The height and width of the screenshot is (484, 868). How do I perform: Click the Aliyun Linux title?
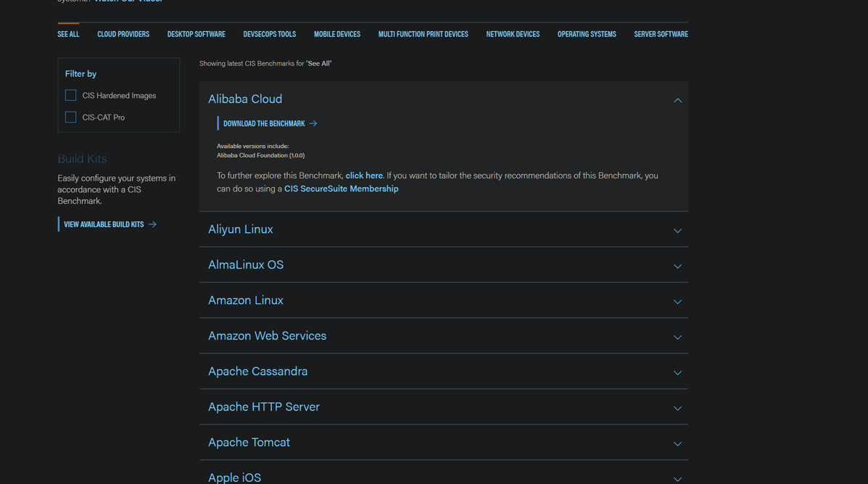[240, 229]
